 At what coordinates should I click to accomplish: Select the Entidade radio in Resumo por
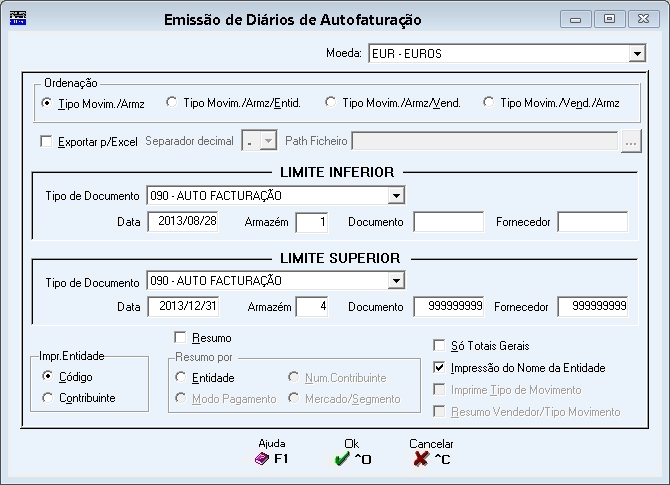click(x=181, y=377)
